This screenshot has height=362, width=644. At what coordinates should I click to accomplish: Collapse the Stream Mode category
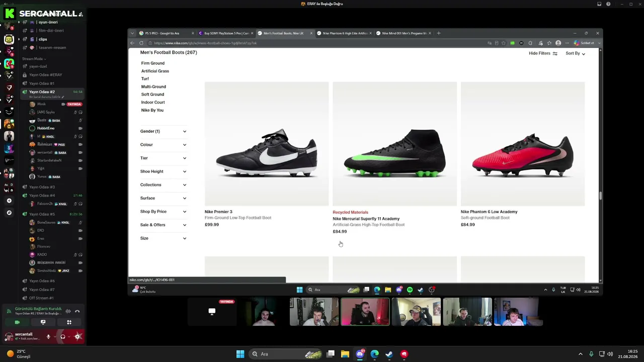coord(34,59)
